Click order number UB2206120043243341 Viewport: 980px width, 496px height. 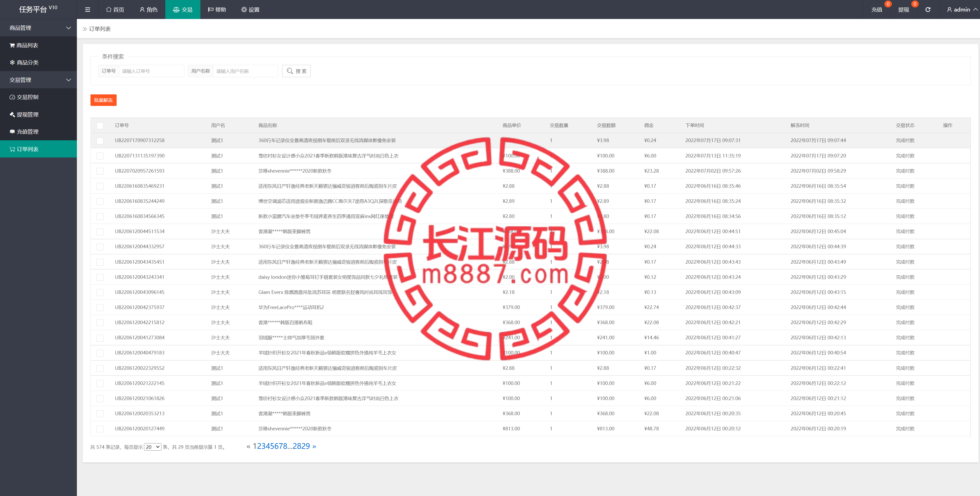tap(140, 277)
